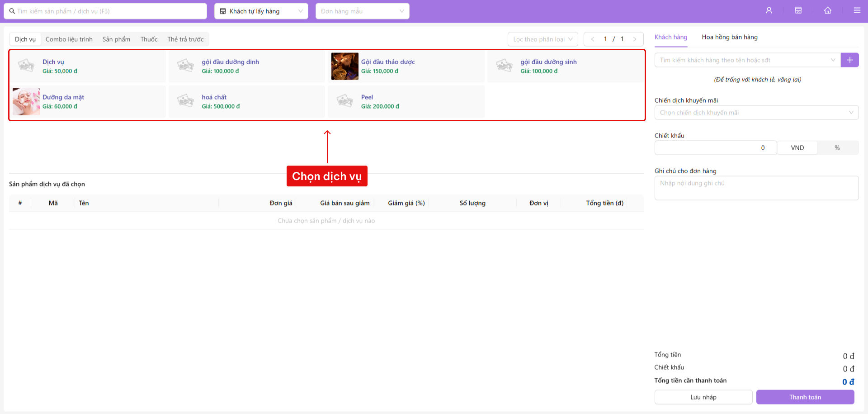Switch to the Sản phẩm tab
This screenshot has height=414, width=868.
pos(116,39)
